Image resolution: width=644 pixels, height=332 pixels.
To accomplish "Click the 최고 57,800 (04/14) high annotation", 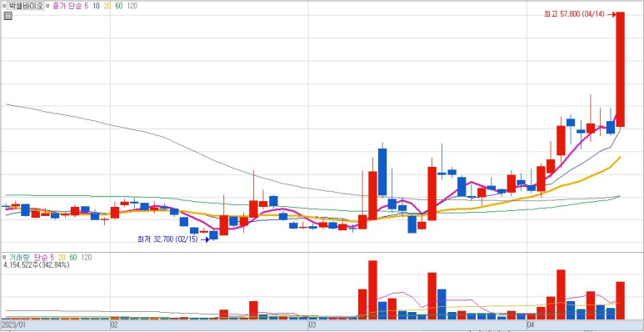I will [x=574, y=14].
